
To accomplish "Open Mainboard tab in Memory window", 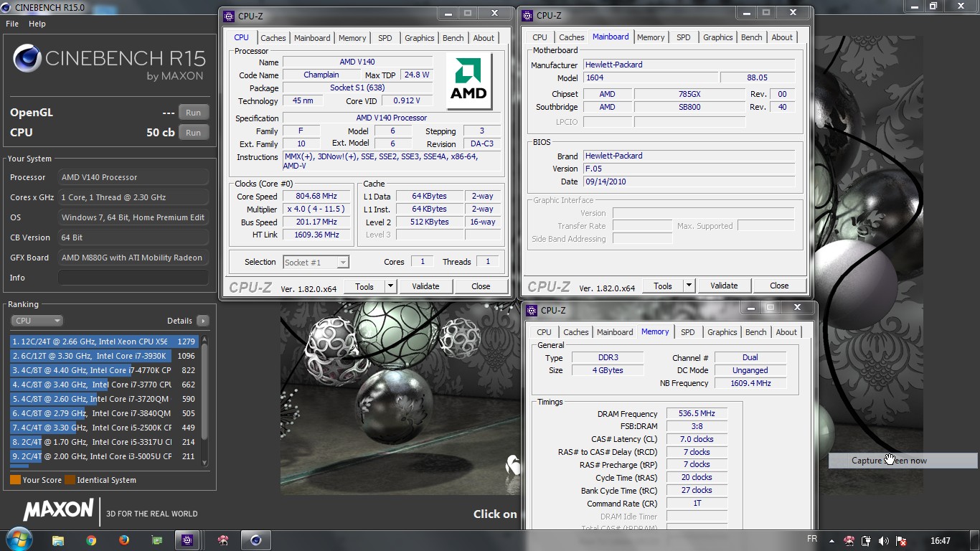I will pyautogui.click(x=615, y=332).
